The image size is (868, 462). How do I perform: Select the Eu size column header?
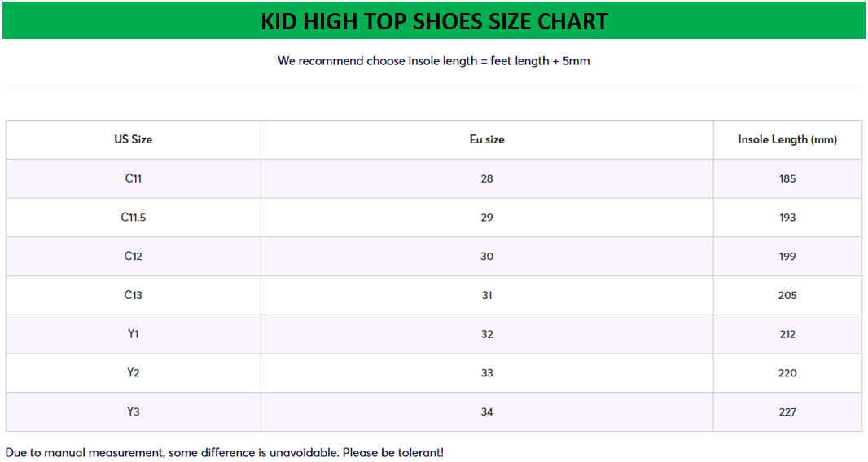click(x=487, y=139)
